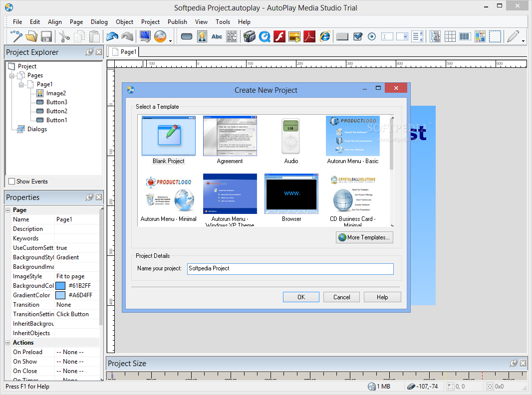
Task: Insert a QuickTime object
Action: pyautogui.click(x=265, y=36)
